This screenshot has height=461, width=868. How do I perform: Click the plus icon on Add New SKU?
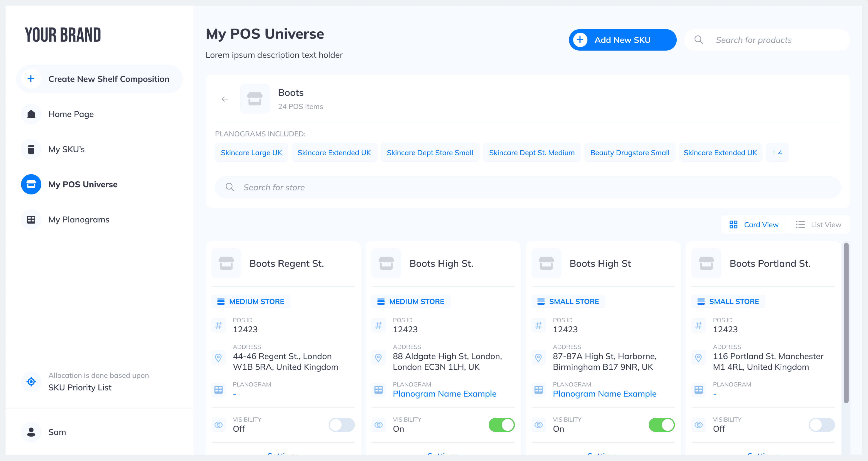(x=580, y=40)
